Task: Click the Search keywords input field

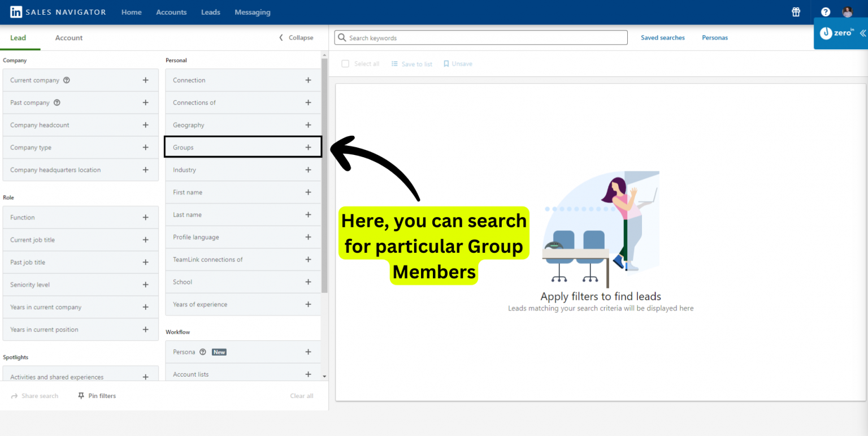Action: point(480,37)
